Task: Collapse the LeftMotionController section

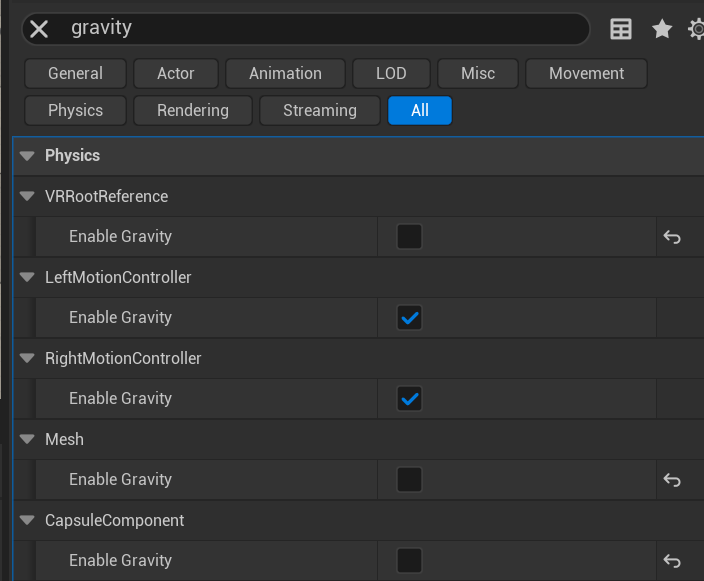Action: coord(27,278)
